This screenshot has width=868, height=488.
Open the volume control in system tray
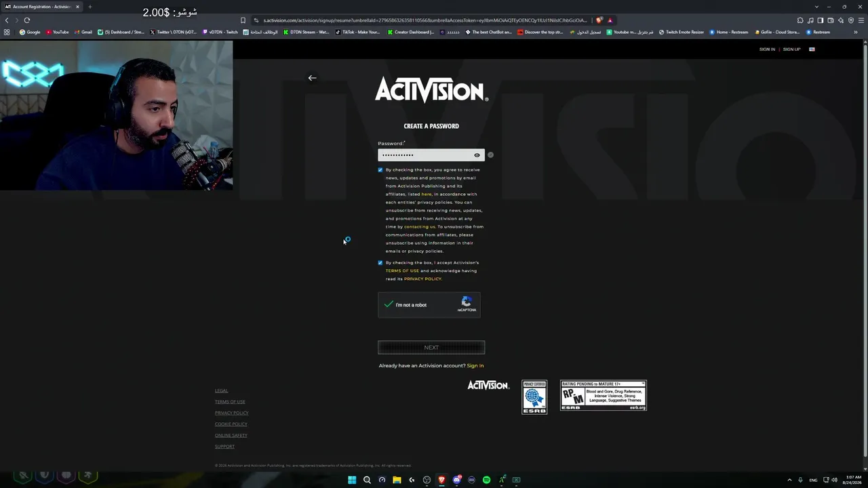click(834, 480)
